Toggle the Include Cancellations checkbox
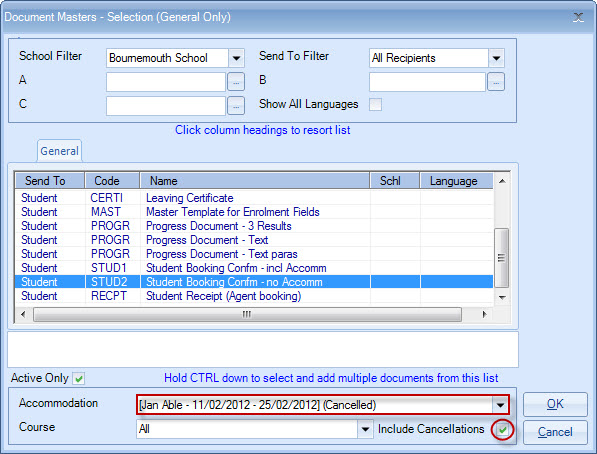This screenshot has height=454, width=597. click(503, 430)
